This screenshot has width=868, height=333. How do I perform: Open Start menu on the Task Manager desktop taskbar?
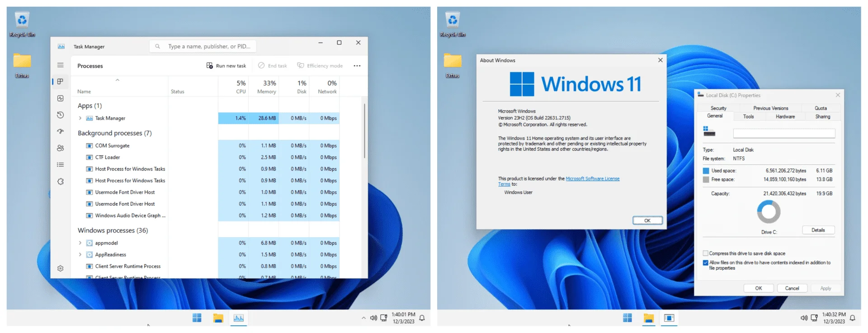pos(197,318)
